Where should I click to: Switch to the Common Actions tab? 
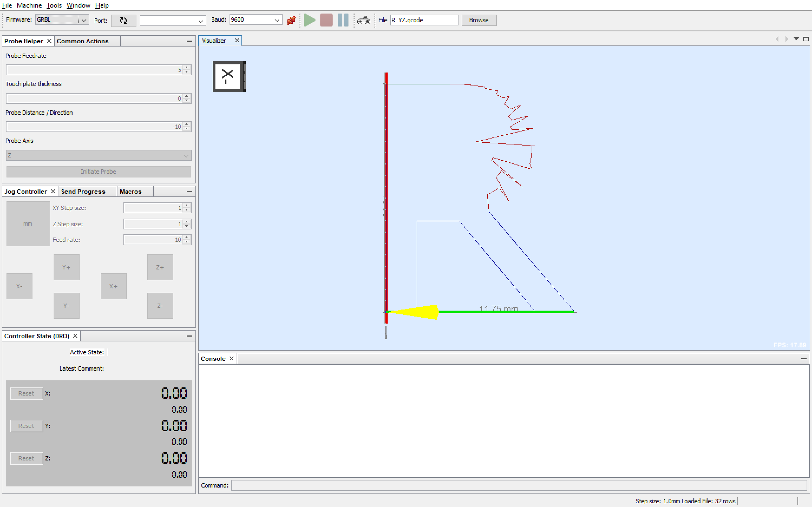(83, 41)
